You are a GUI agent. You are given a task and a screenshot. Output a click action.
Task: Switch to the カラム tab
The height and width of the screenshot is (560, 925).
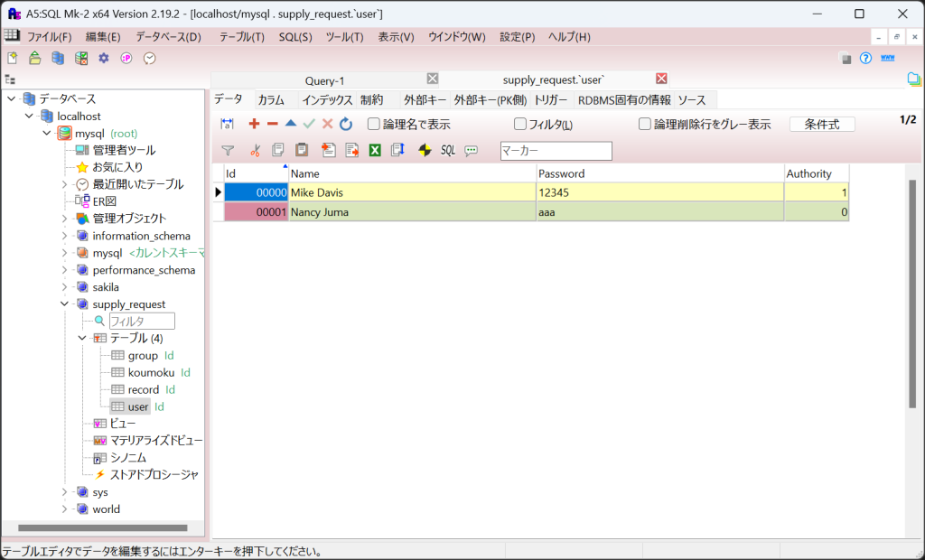271,100
